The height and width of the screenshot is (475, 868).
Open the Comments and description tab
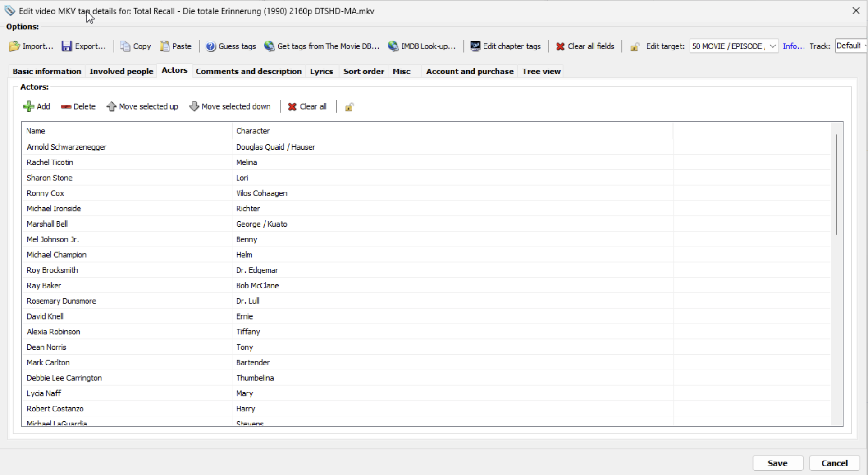(x=249, y=71)
